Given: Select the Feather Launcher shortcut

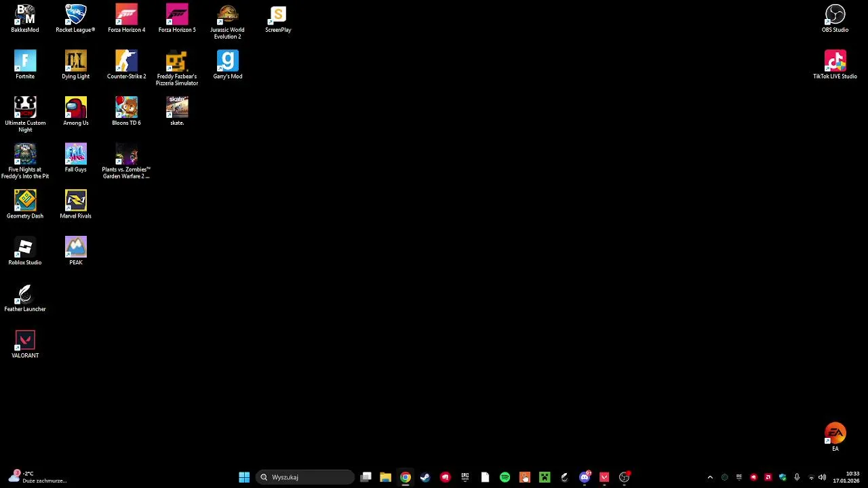Looking at the screenshot, I should click(x=25, y=298).
